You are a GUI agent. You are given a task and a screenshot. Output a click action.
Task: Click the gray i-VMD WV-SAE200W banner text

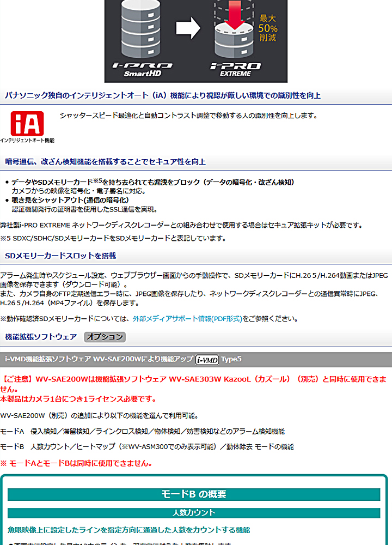pos(99,359)
